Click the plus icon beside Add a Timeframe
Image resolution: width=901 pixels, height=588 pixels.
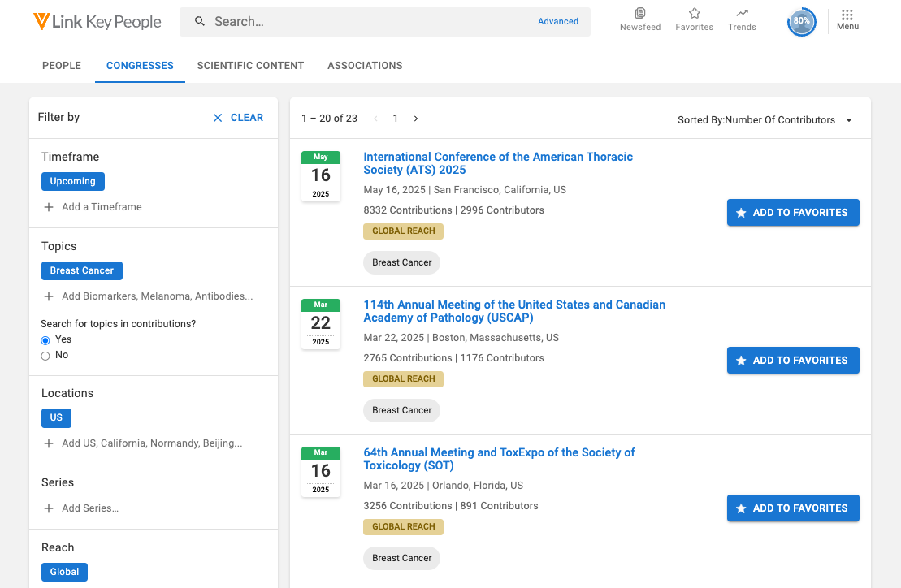click(x=49, y=207)
